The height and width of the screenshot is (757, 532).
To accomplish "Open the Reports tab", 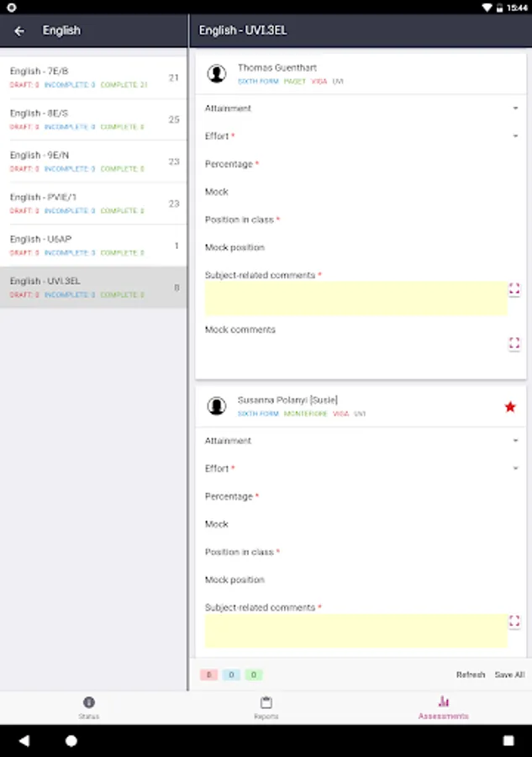I will pyautogui.click(x=266, y=707).
